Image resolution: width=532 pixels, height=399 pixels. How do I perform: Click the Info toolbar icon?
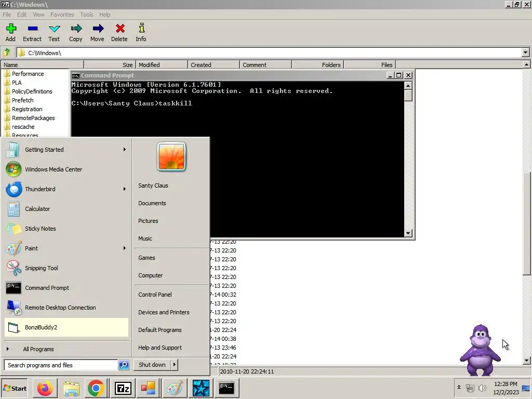tap(141, 29)
